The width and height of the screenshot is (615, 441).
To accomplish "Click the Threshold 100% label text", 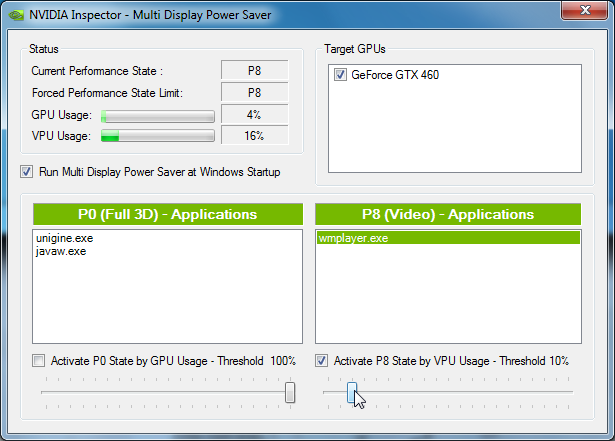I will [257, 361].
